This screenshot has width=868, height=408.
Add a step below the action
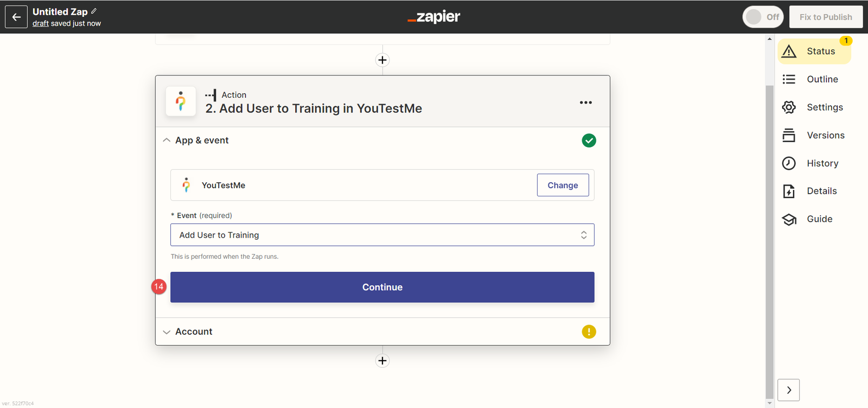[x=382, y=361]
